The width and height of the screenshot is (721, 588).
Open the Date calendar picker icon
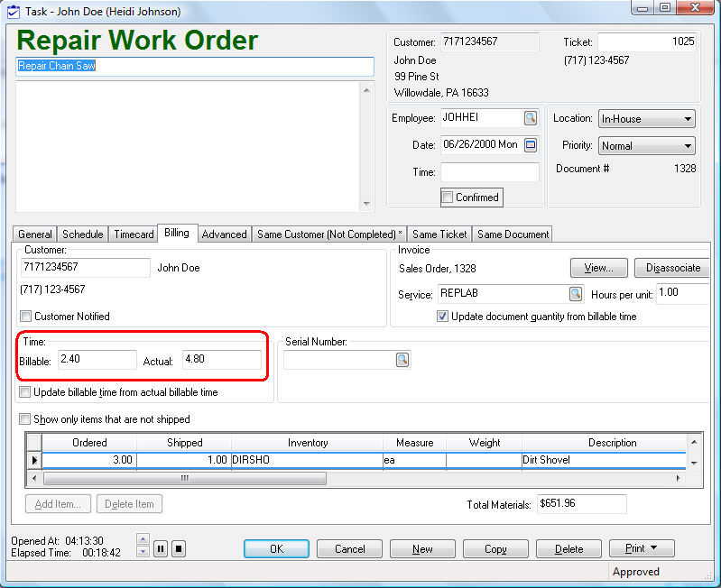pyautogui.click(x=531, y=145)
